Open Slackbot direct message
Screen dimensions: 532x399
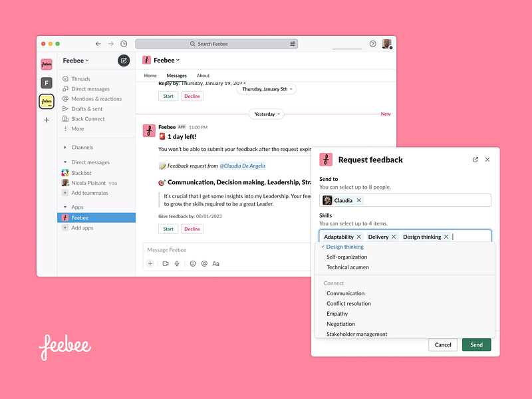pos(81,173)
